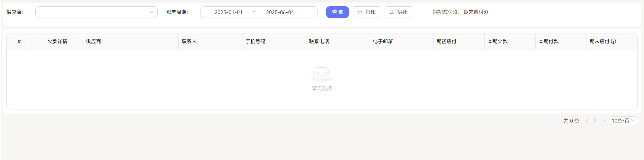Screen dimensions: 644x160
Task: Click the 期初应付 column header
Action: [459, 42]
